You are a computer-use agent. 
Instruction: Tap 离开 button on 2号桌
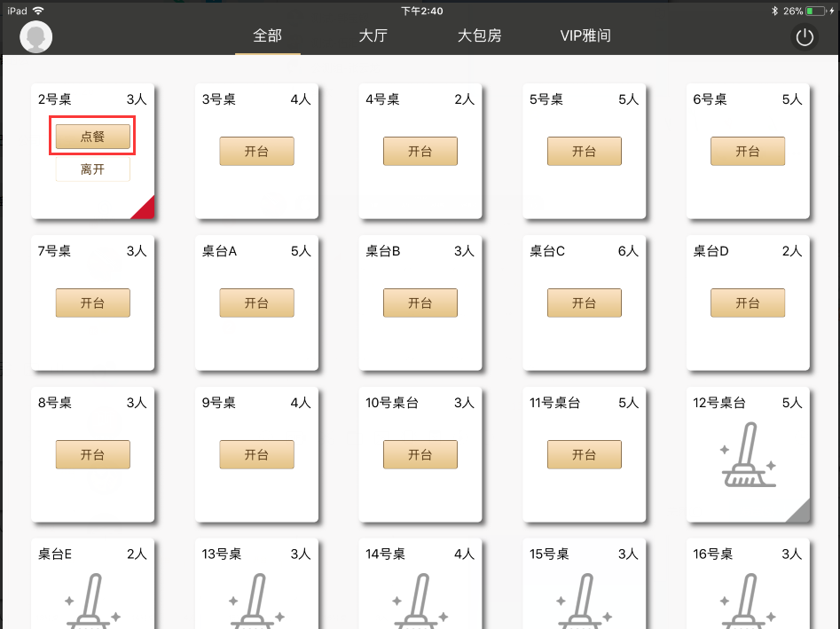[92, 169]
